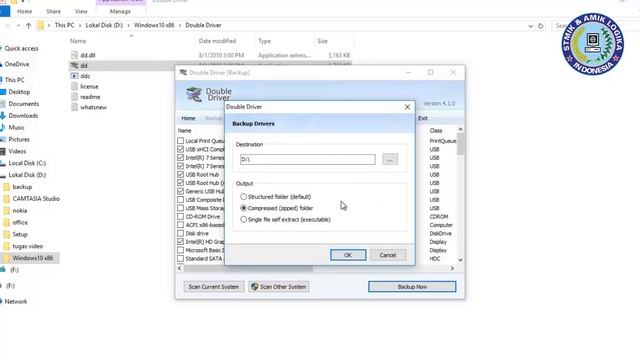Viewport: 640px width, 360px height.
Task: Check the ACPI x86-based checkbox
Action: (x=180, y=225)
